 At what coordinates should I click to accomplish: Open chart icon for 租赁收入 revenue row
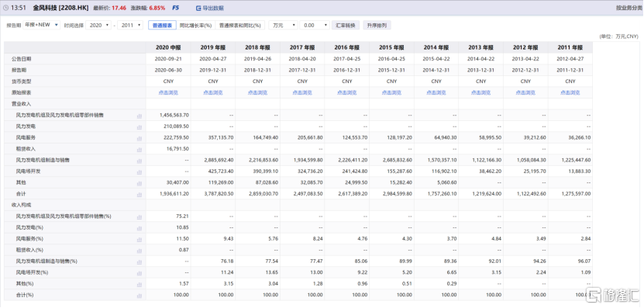[139, 149]
